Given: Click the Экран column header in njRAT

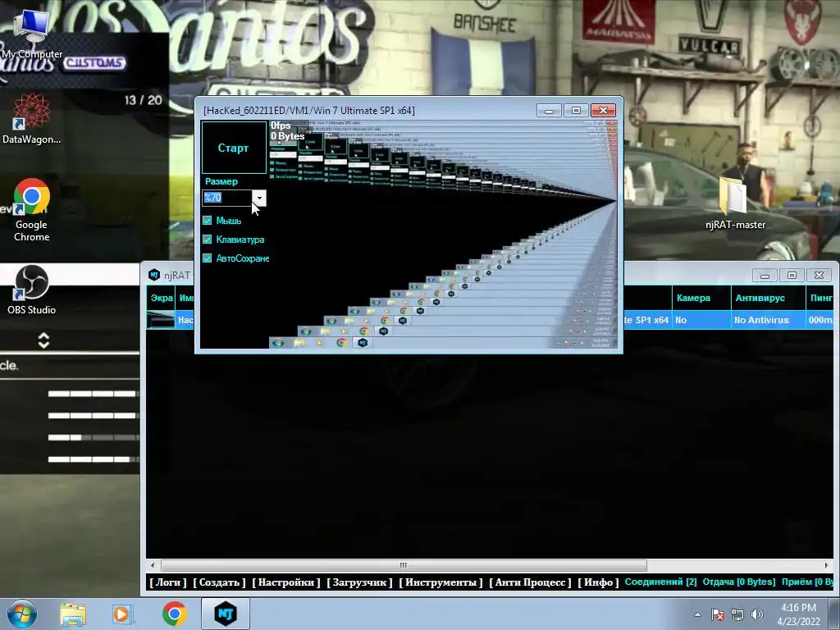Looking at the screenshot, I should [161, 298].
